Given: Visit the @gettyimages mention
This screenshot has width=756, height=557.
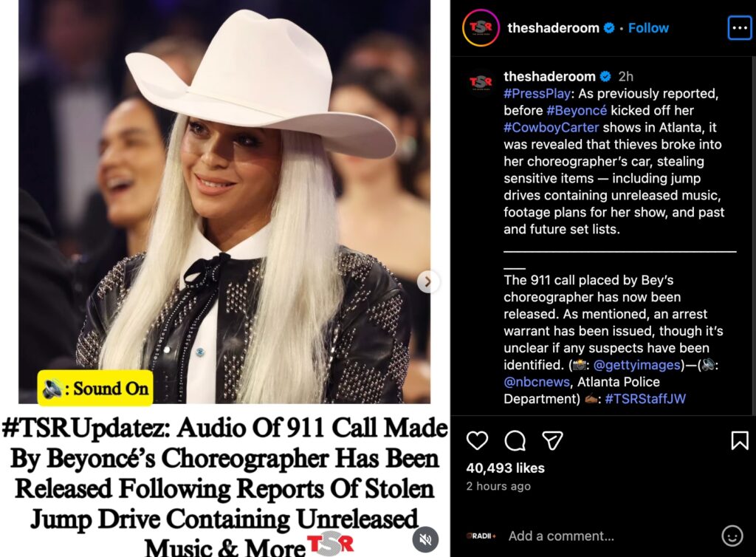Looking at the screenshot, I should coord(637,365).
